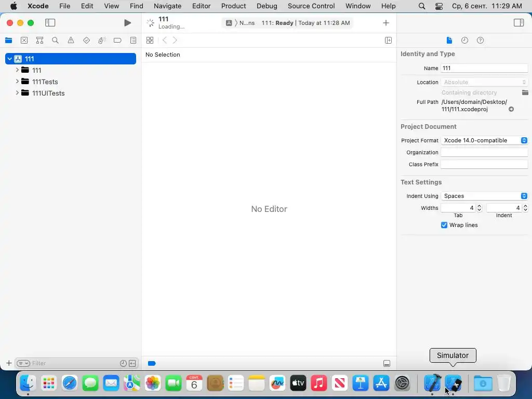Click the project Name field

pos(484,68)
